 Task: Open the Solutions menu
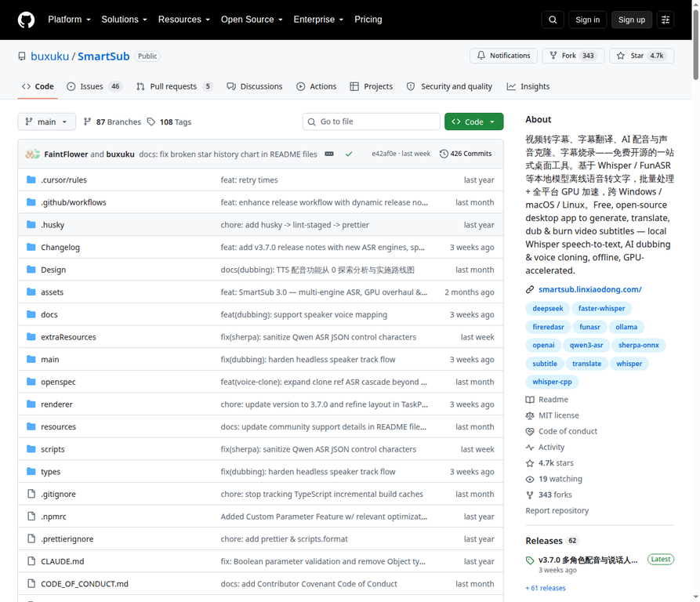pyautogui.click(x=124, y=20)
